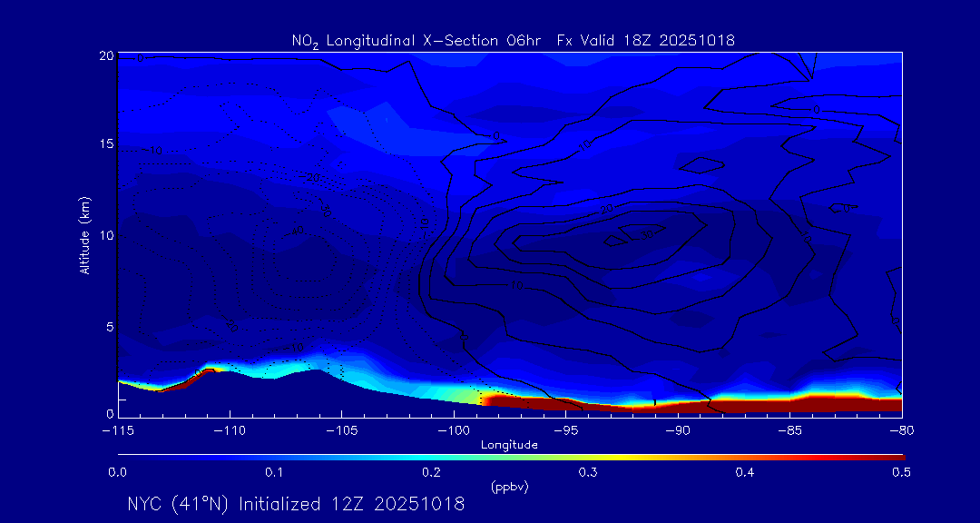
Task: Click the 20 km altitude tick label
Action: point(105,55)
